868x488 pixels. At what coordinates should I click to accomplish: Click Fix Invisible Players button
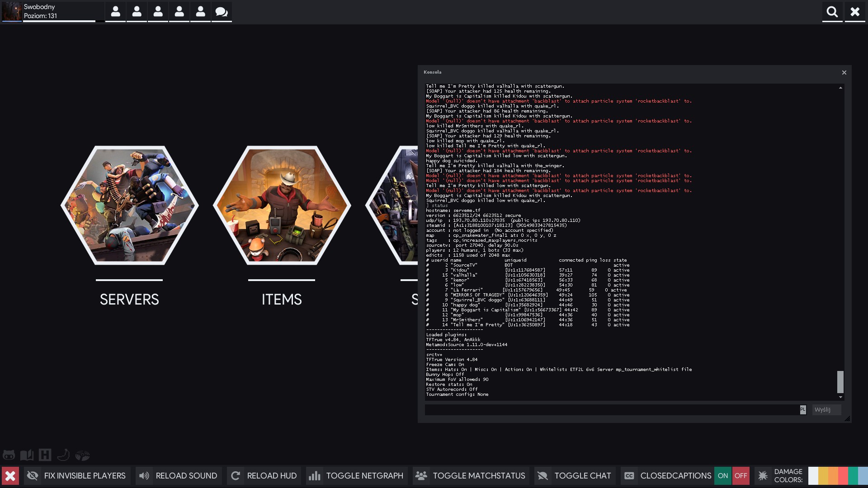point(77,476)
